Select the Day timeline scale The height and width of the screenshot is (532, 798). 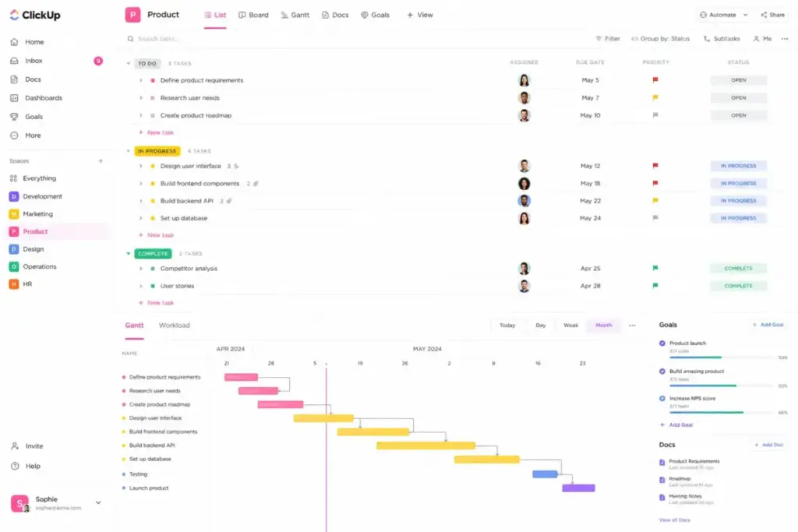[x=541, y=325]
